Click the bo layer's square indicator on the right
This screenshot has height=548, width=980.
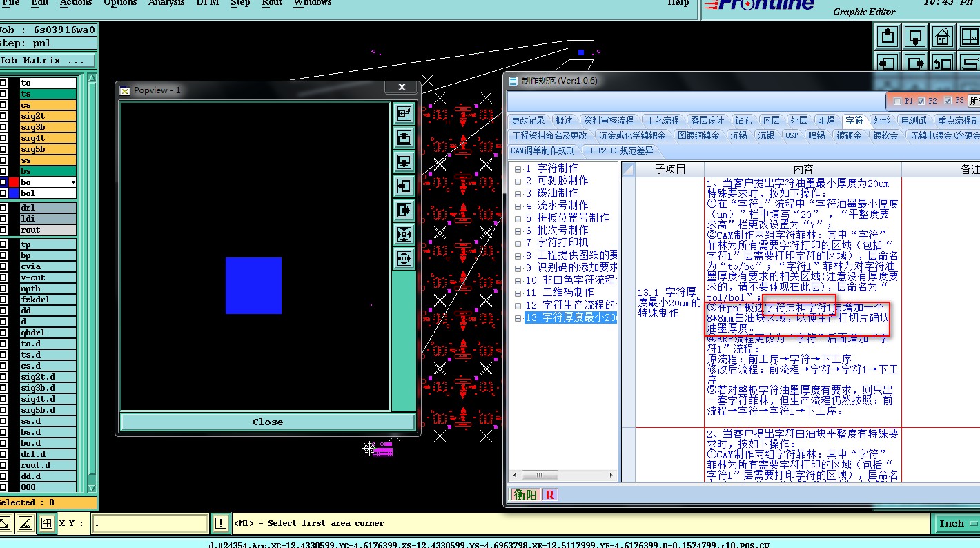(73, 182)
